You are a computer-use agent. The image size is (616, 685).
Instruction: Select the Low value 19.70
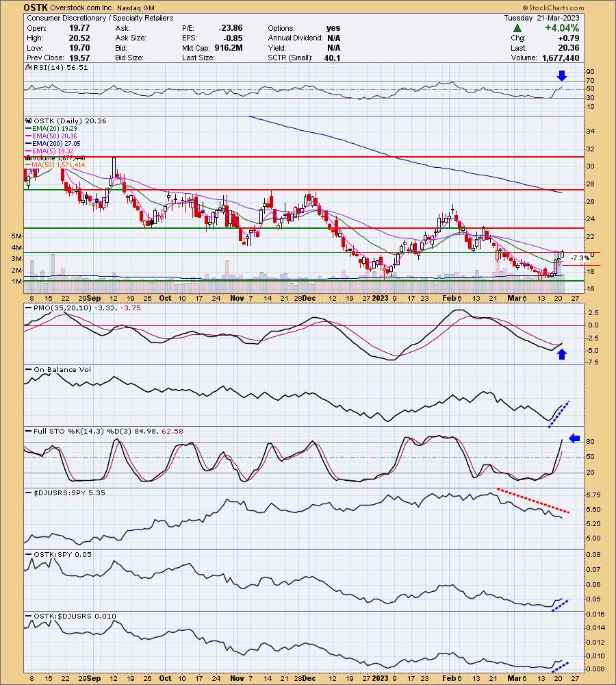[x=79, y=48]
